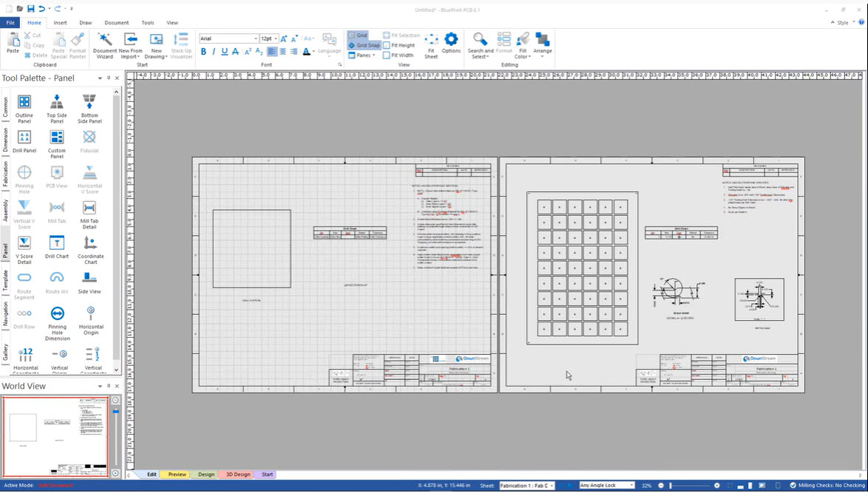Select the Drill Chart tool
868x493 pixels.
56,246
